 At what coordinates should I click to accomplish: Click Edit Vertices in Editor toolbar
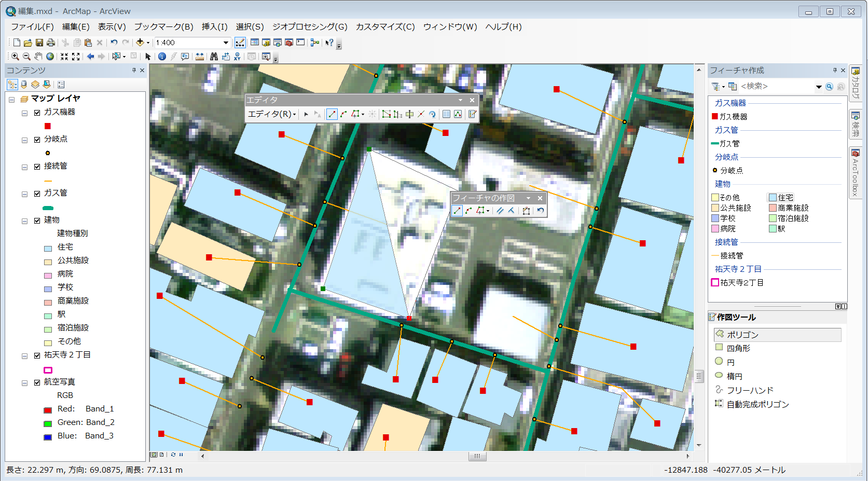tap(386, 114)
